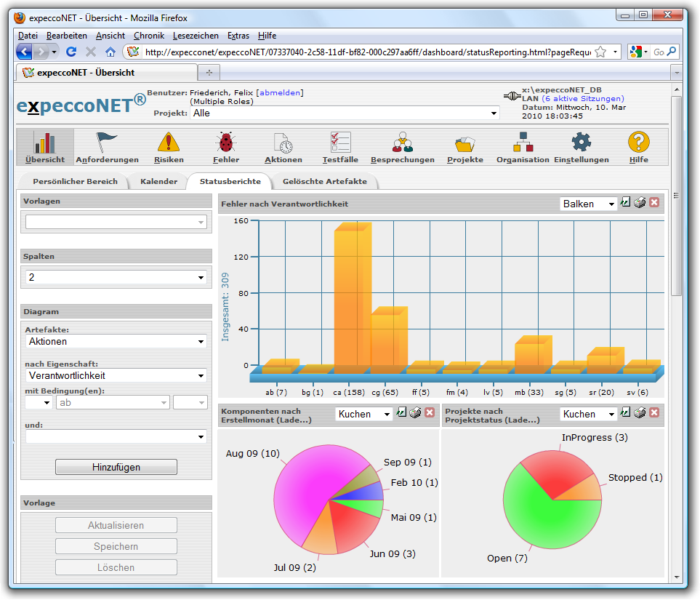Open the Testfälle checklist section
Viewport: 700px width, 600px height.
(x=340, y=147)
